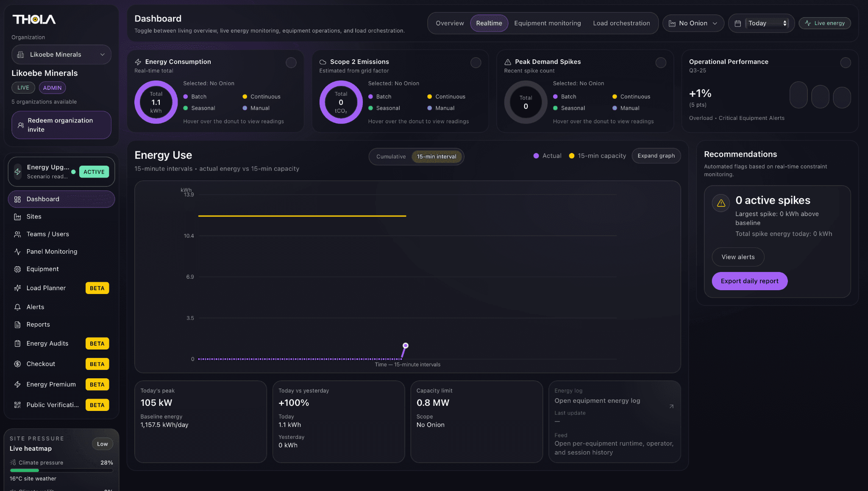Click the Peak Demand Spikes donut chart
Viewport: 868px width, 491px height.
[x=526, y=102]
